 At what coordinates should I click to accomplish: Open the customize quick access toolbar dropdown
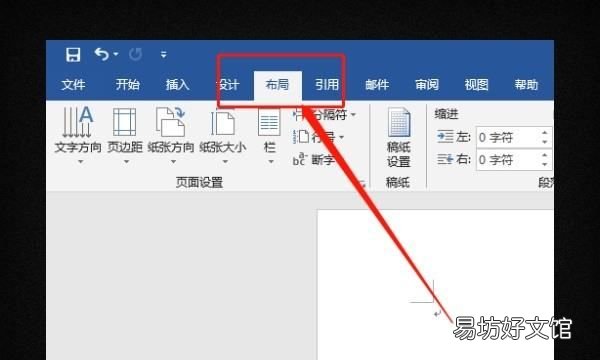[164, 55]
